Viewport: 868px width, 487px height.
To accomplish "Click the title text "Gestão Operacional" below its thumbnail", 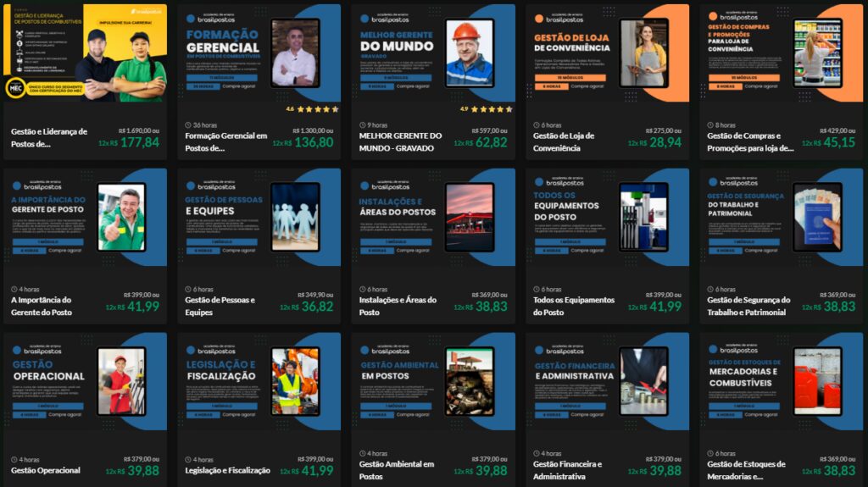I will pyautogui.click(x=46, y=470).
